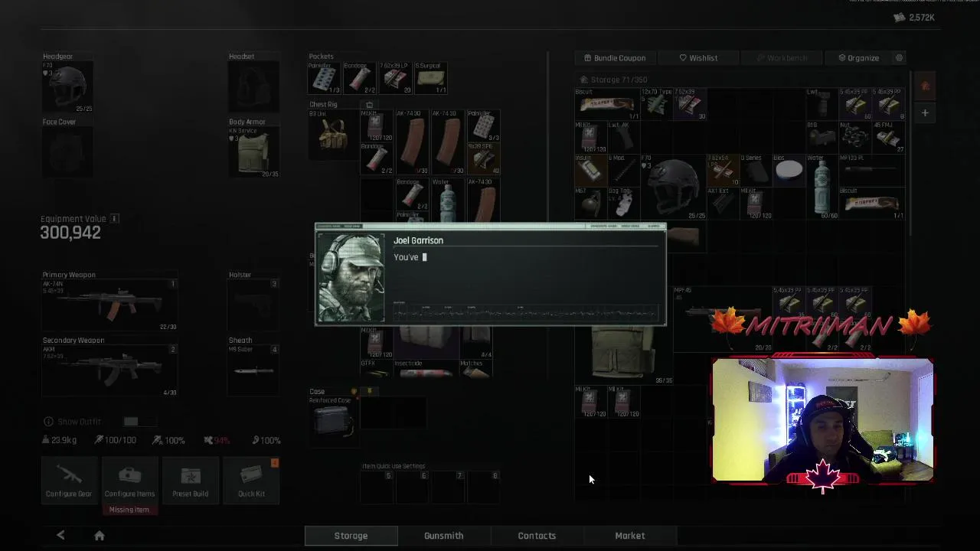Select the 7.62x39 LP ammo in Pockets
Screen dimensions: 980x551
395,78
